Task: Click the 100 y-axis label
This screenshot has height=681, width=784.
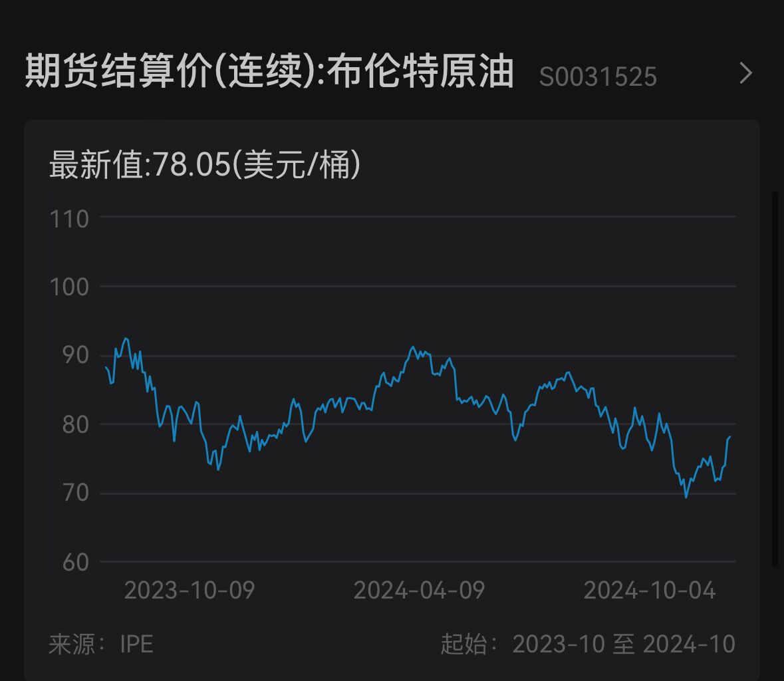Action: [70, 287]
